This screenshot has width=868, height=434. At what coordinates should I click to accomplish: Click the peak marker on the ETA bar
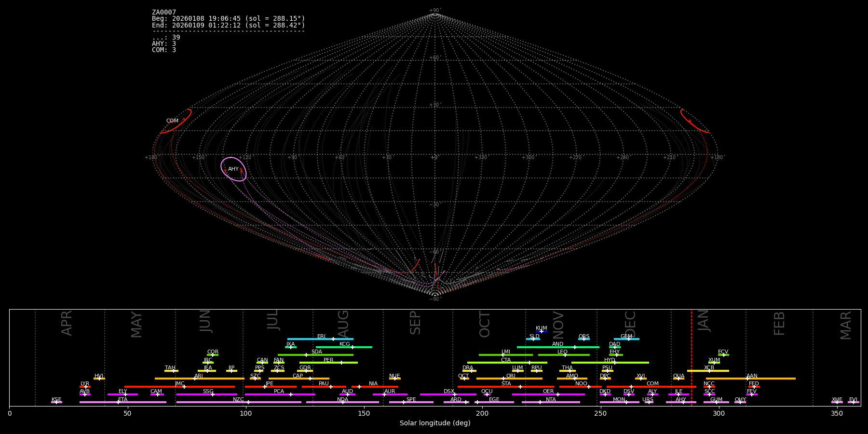point(118,402)
